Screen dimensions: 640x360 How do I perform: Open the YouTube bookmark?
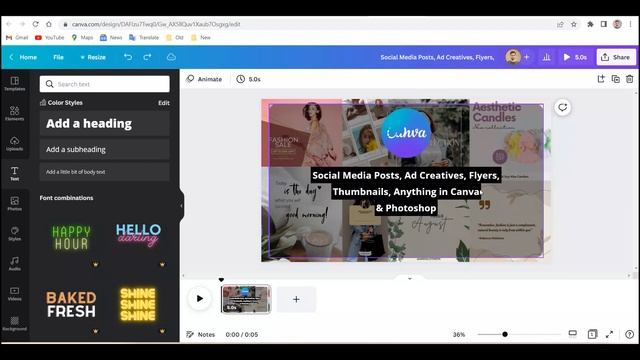click(50, 38)
